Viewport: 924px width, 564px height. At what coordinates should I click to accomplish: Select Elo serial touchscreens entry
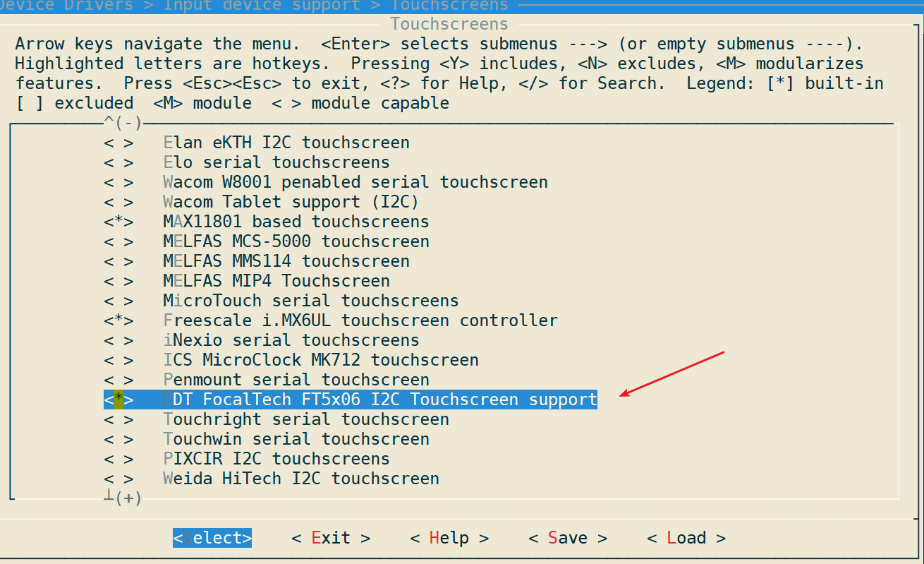pyautogui.click(x=276, y=162)
